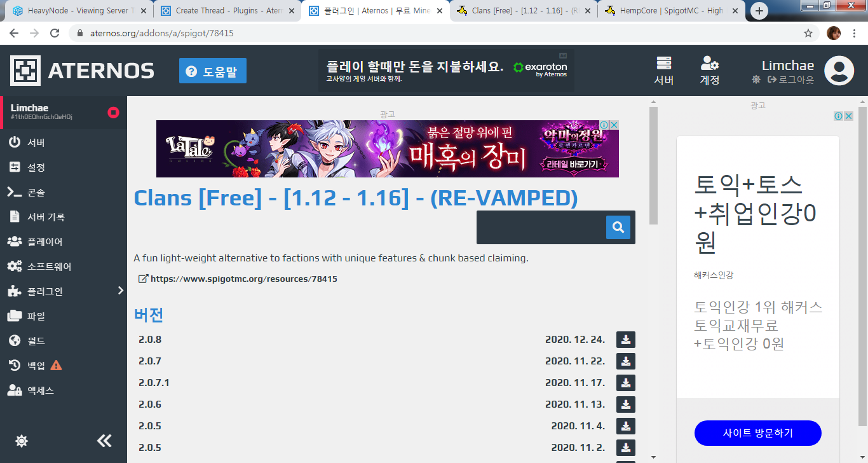Click the 해커스인강 advertiser text

pos(714,275)
